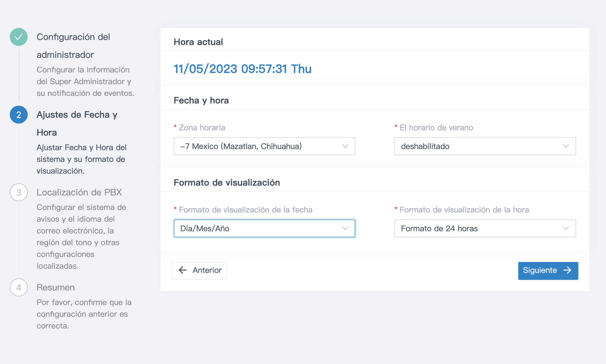This screenshot has width=606, height=364.
Task: Click the Anterior button
Action: (x=199, y=271)
